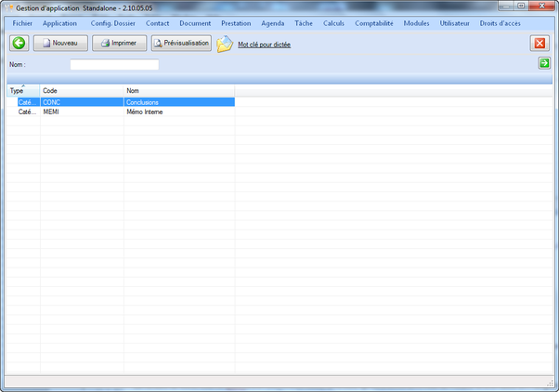
Task: Open the Application menu
Action: point(59,22)
